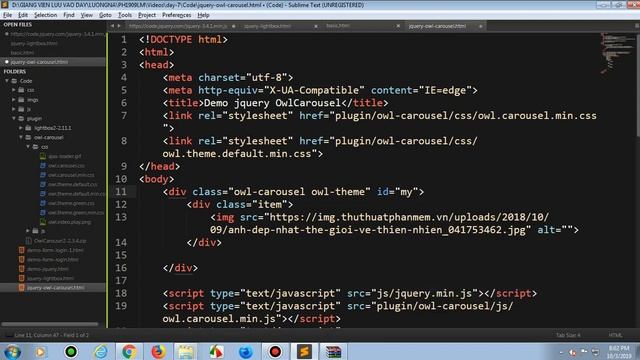Open the Help menu

[203, 15]
